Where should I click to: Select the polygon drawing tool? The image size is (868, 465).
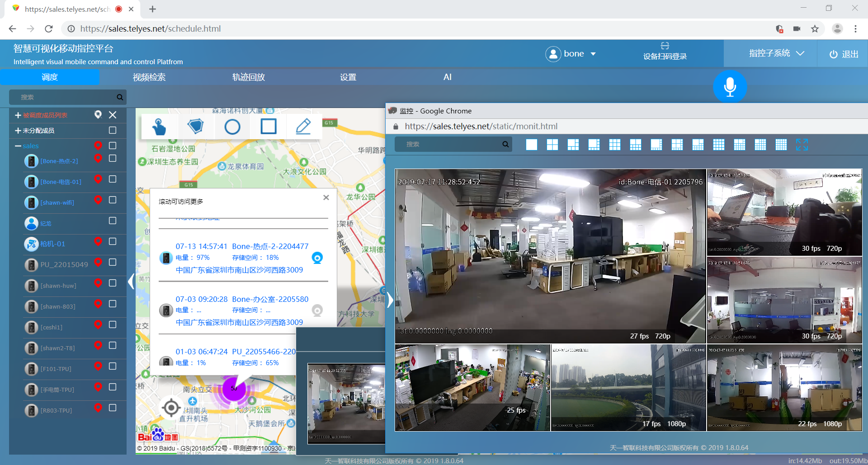(x=195, y=127)
